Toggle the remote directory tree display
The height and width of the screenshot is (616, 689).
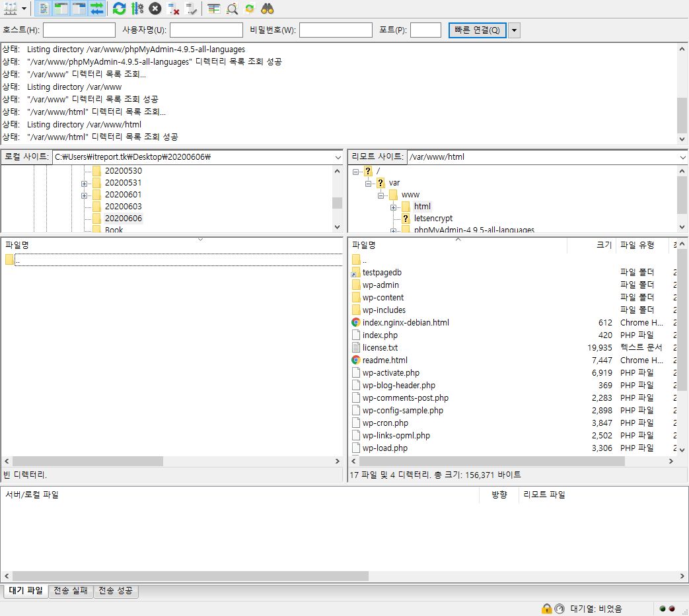pyautogui.click(x=79, y=9)
